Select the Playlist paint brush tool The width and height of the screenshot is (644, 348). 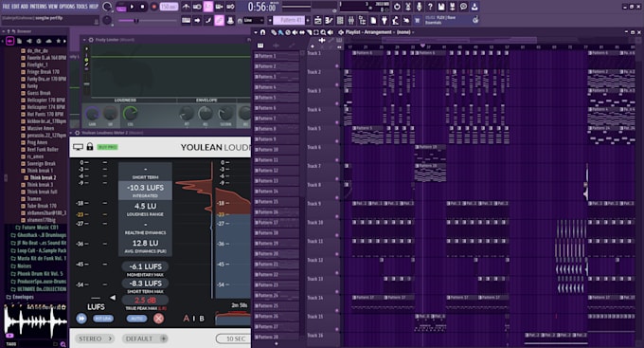[280, 32]
